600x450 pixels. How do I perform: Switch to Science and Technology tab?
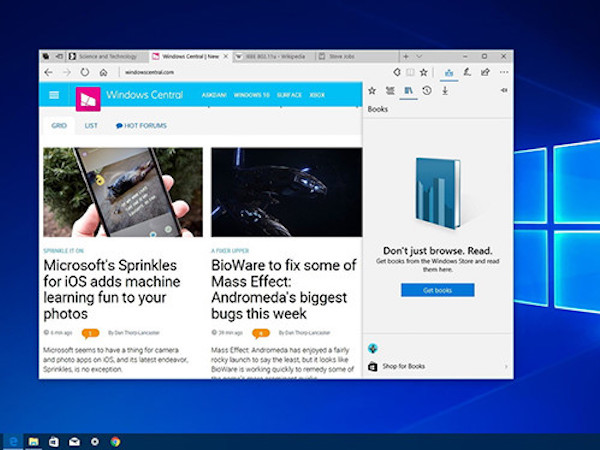pyautogui.click(x=107, y=57)
